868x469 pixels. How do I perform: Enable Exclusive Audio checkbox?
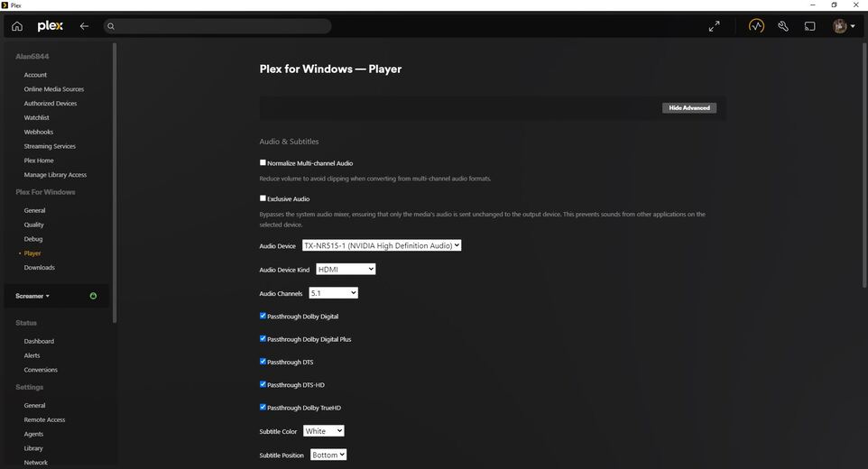point(263,198)
